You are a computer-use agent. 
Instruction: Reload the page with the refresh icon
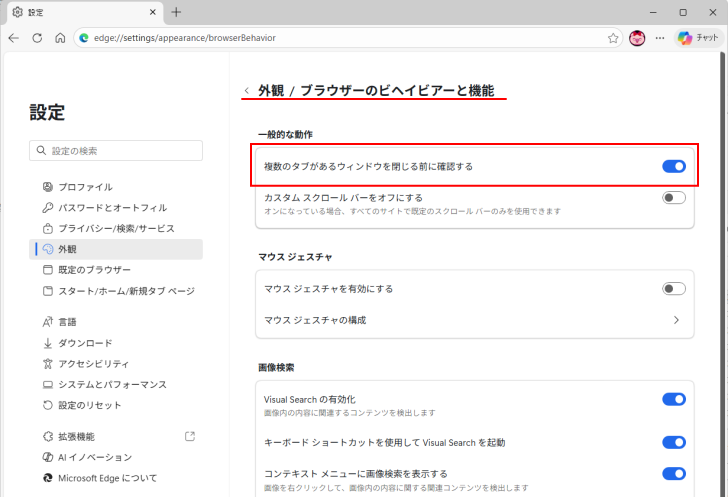[x=37, y=38]
